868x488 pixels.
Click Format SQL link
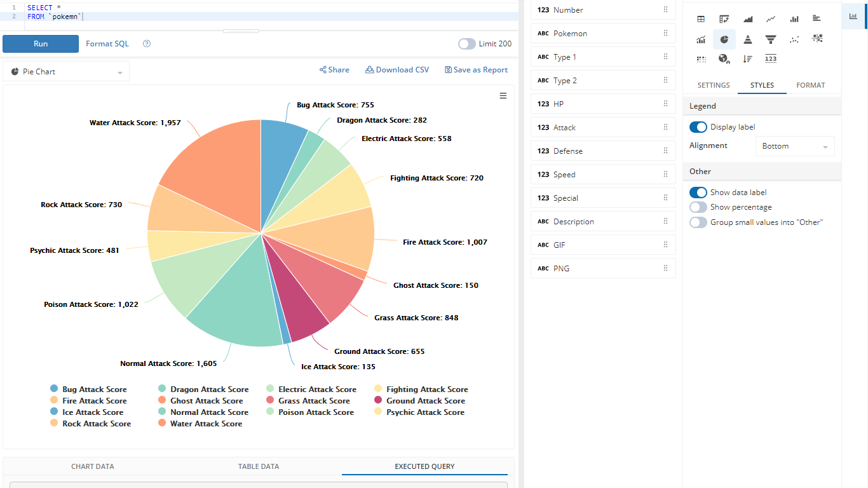[x=107, y=44]
